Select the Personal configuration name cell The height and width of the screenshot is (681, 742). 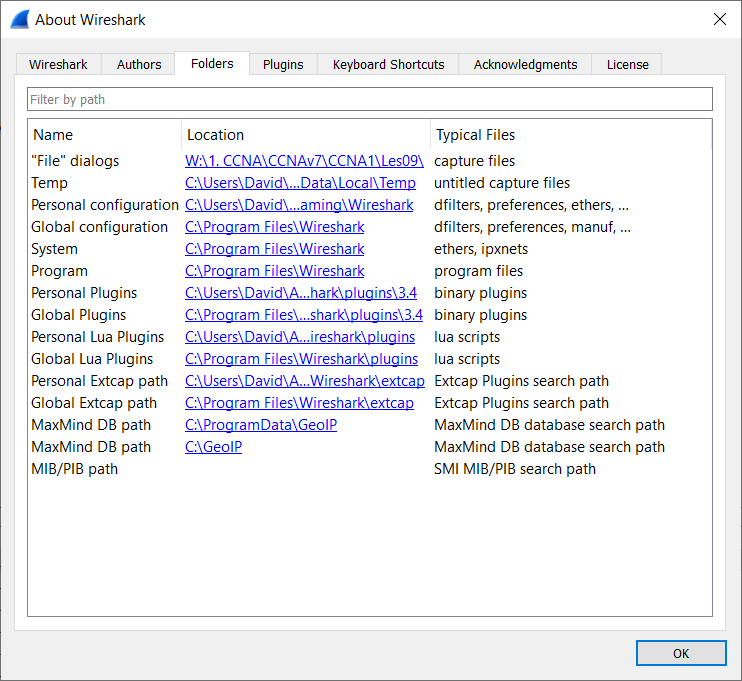coord(105,205)
